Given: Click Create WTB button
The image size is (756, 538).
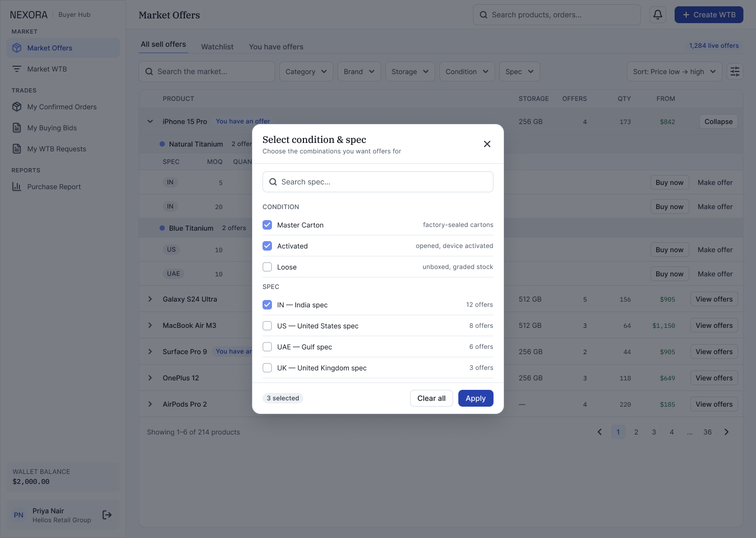Looking at the screenshot, I should [709, 15].
